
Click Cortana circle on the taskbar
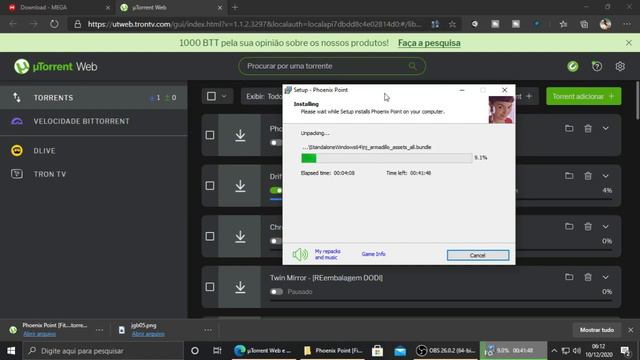tap(195, 351)
